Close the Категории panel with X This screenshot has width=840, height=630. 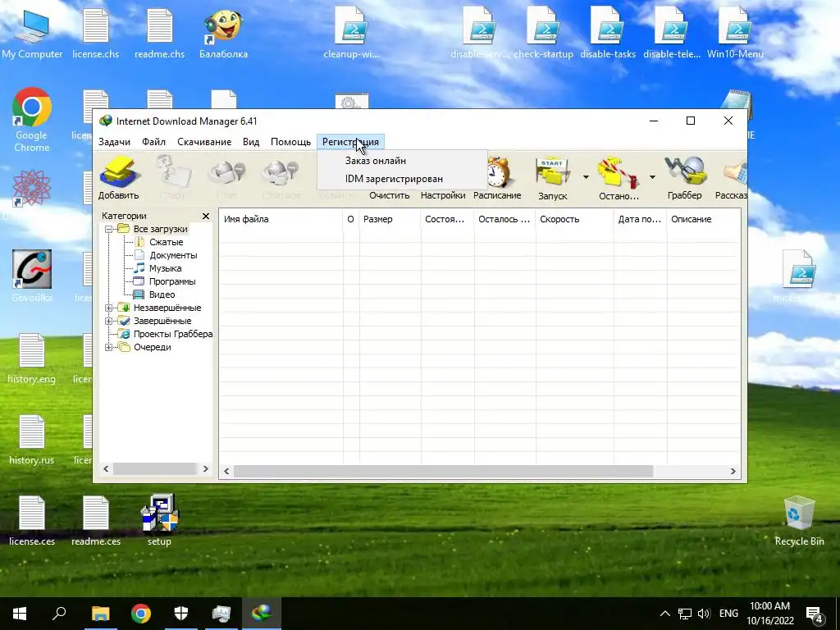[206, 216]
